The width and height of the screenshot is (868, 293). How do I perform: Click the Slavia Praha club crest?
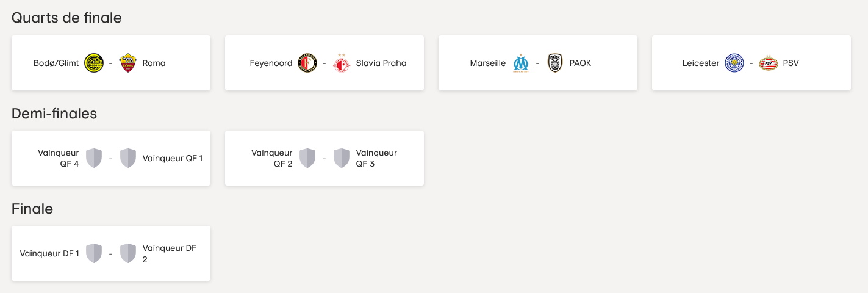[342, 63]
